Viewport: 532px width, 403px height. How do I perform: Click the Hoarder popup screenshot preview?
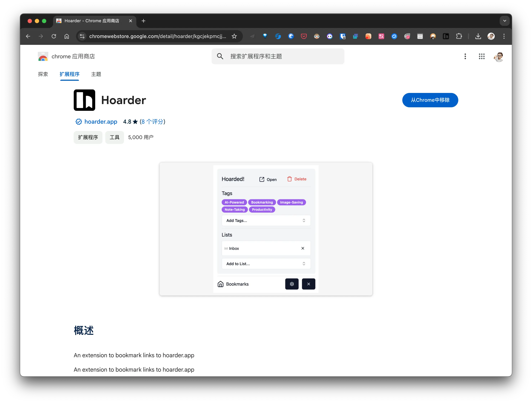point(266,229)
